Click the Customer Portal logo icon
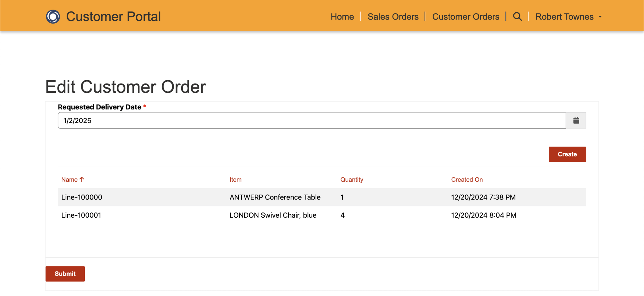 coord(53,17)
